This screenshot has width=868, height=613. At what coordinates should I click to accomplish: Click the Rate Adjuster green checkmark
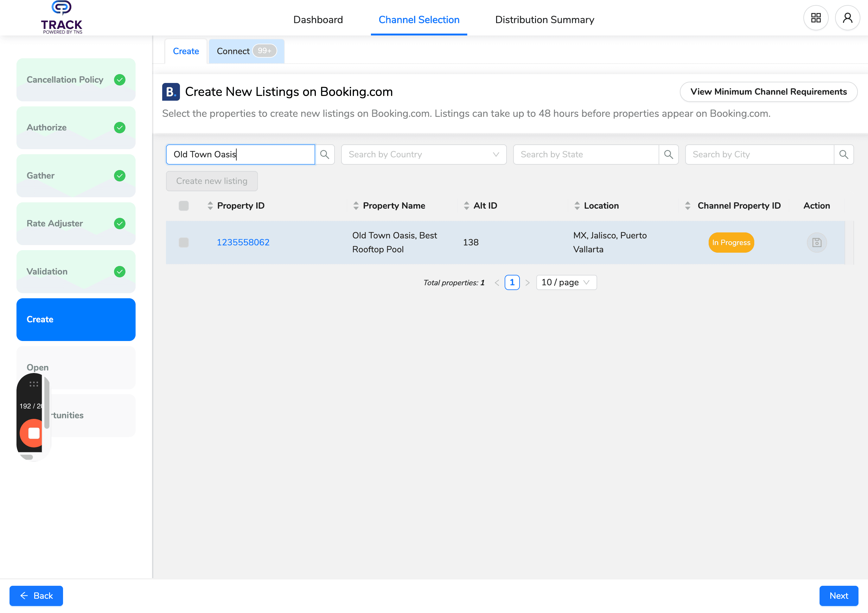pyautogui.click(x=120, y=224)
